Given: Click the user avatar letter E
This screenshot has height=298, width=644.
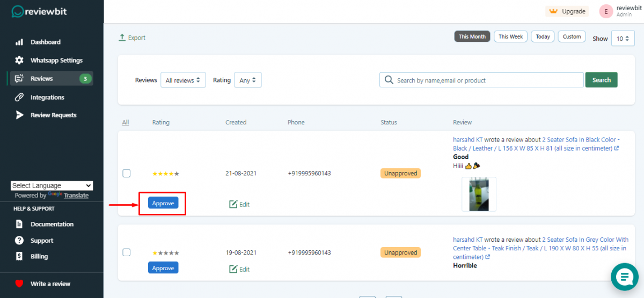Looking at the screenshot, I should point(606,11).
